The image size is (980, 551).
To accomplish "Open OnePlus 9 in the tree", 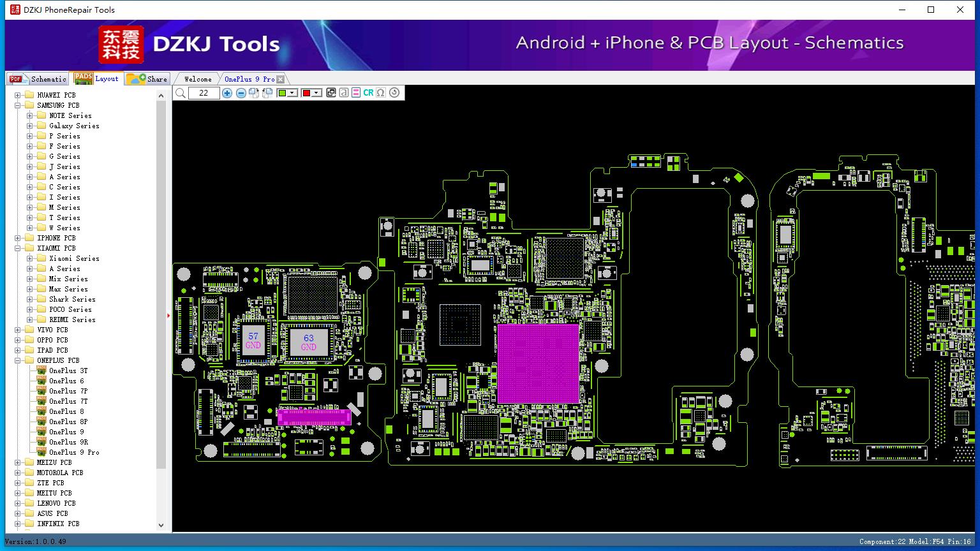I will point(66,432).
